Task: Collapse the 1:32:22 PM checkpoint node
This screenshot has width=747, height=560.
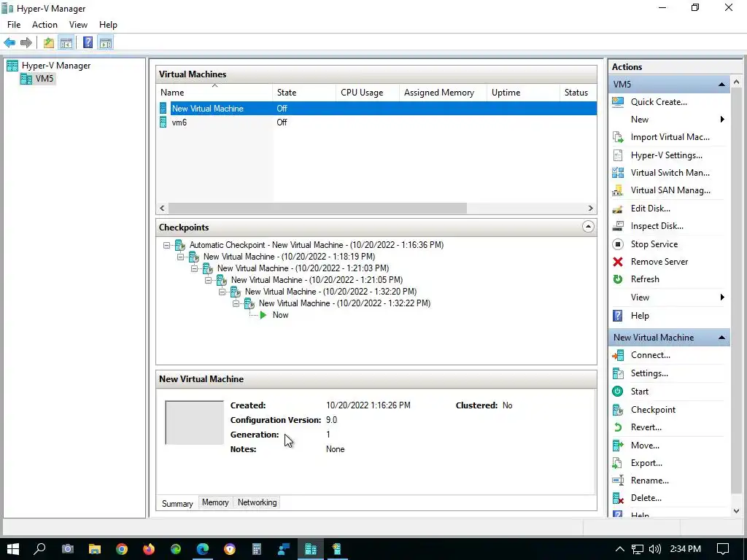Action: (x=236, y=303)
